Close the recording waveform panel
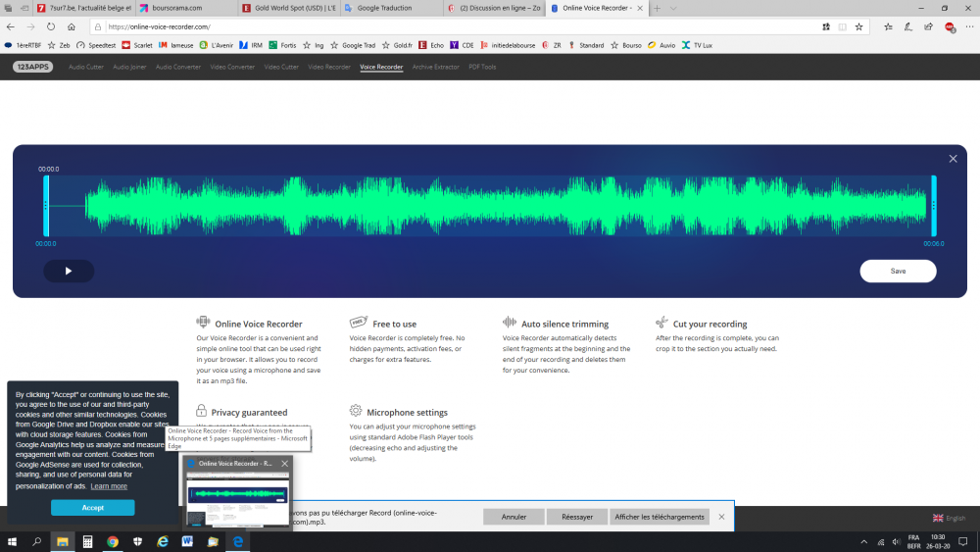This screenshot has width=980, height=552. point(953,159)
